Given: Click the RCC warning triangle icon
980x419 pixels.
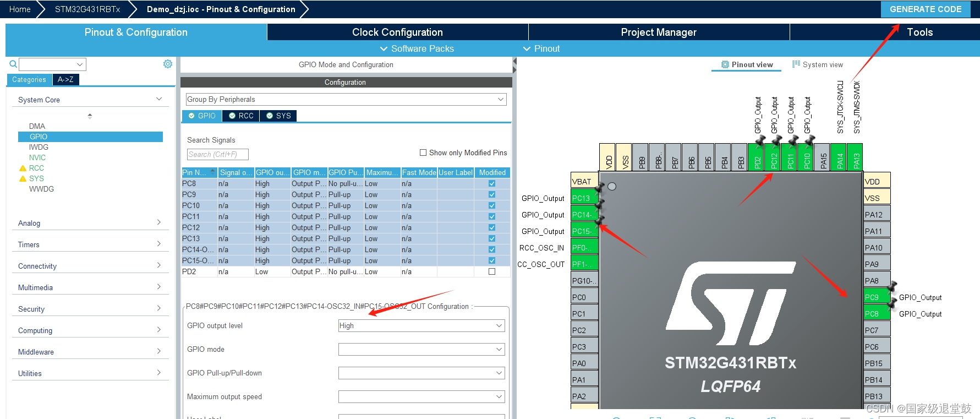Looking at the screenshot, I should tap(23, 168).
